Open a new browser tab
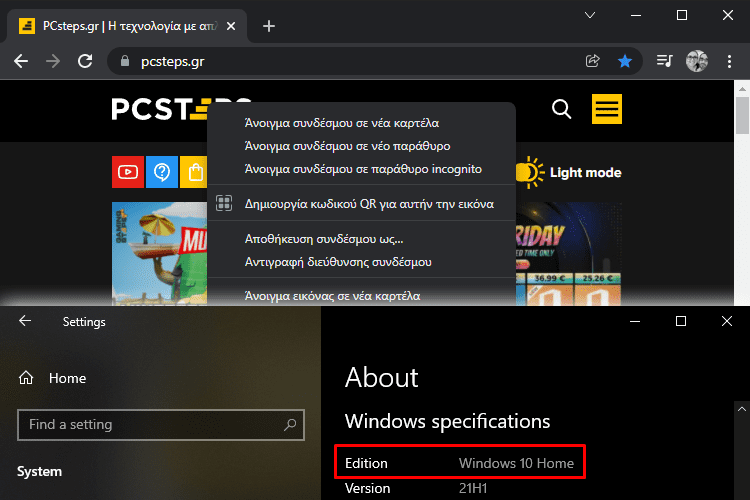The width and height of the screenshot is (750, 500). [269, 26]
